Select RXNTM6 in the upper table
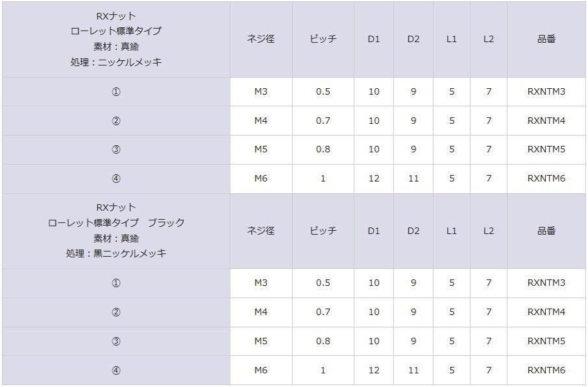 tap(546, 178)
